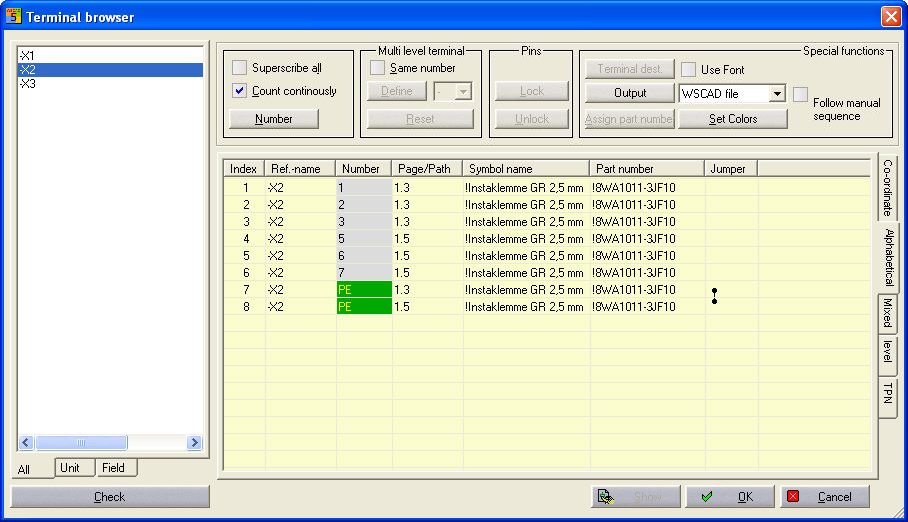Viewport: 908px width, 522px height.
Task: Click the terminal list scrollbar left arrow
Action: [25, 443]
